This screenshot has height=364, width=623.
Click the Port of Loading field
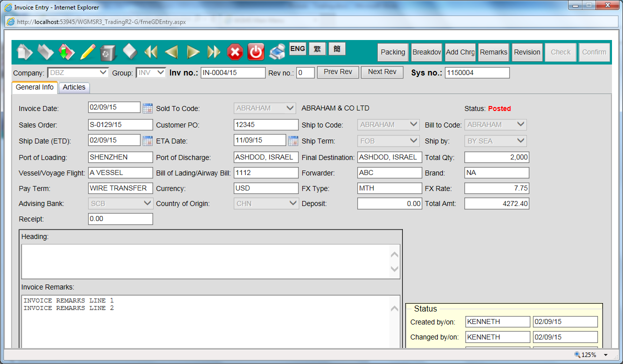(x=121, y=157)
